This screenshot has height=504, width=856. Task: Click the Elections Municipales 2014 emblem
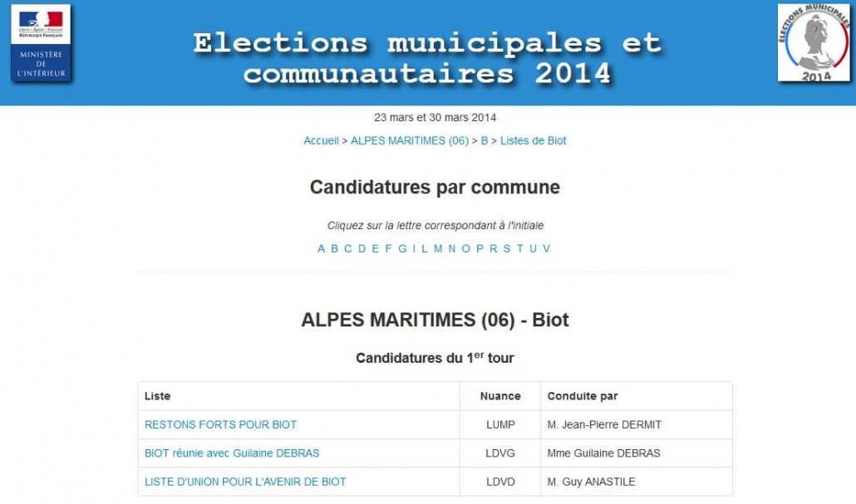click(x=814, y=42)
